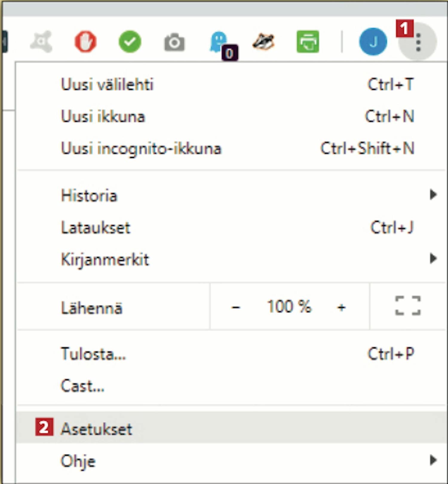
Task: Click the Avast extension icon
Action: pos(41,42)
